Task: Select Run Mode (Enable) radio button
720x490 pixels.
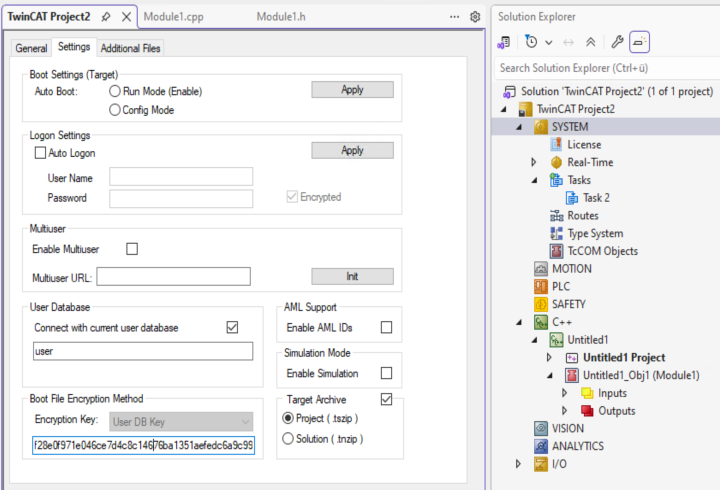Action: tap(115, 91)
